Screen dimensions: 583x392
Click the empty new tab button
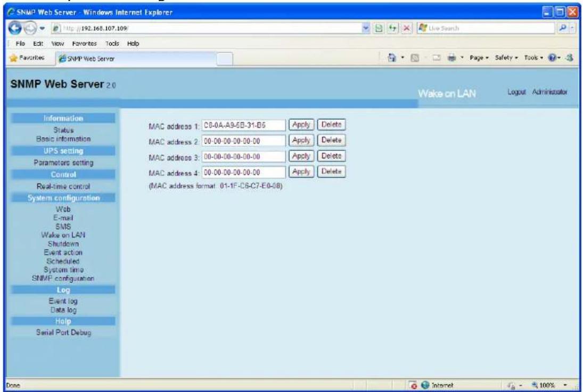pos(225,59)
